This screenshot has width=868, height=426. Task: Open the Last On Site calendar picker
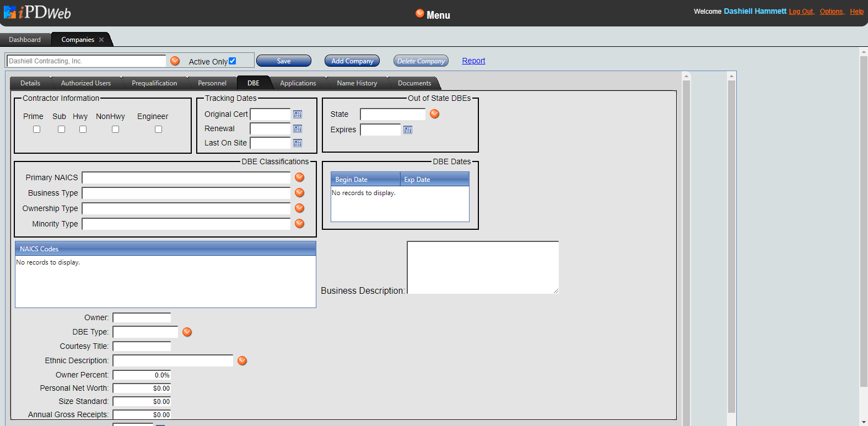coord(298,143)
